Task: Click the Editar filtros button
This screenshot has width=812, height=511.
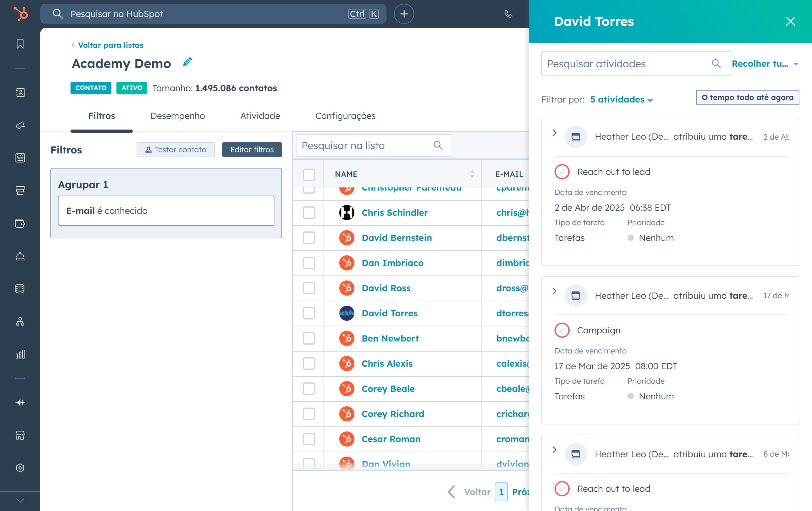Action: [x=252, y=150]
